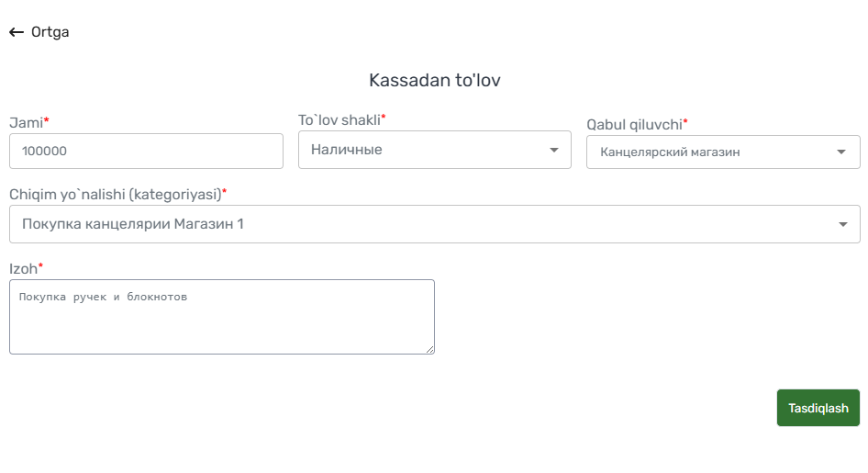Click the To`lov shakli dropdown arrow
868x473 pixels.
coord(553,150)
